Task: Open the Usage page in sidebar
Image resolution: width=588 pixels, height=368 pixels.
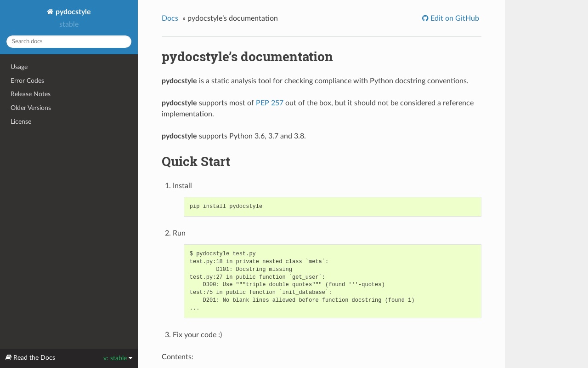Action: [x=19, y=67]
